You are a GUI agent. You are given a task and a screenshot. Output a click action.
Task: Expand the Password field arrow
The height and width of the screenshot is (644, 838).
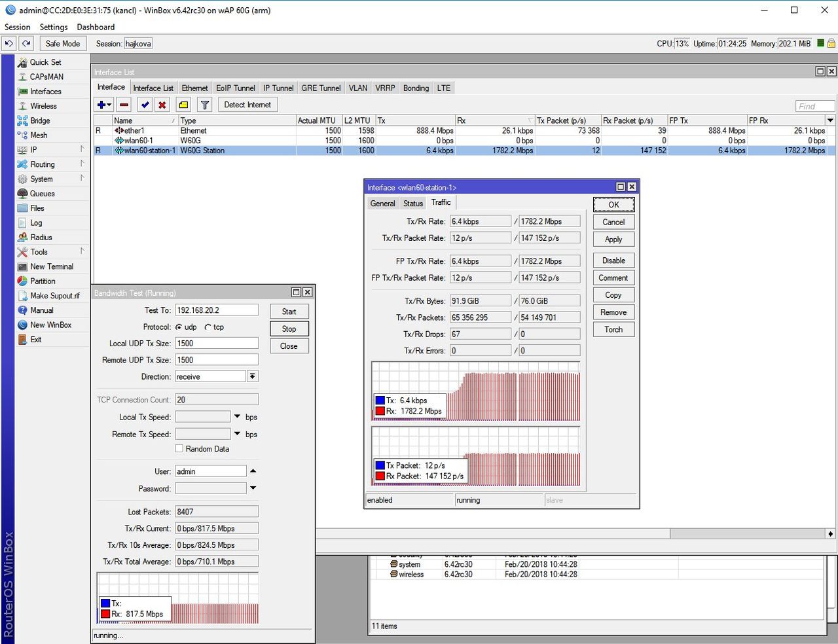[x=253, y=488]
